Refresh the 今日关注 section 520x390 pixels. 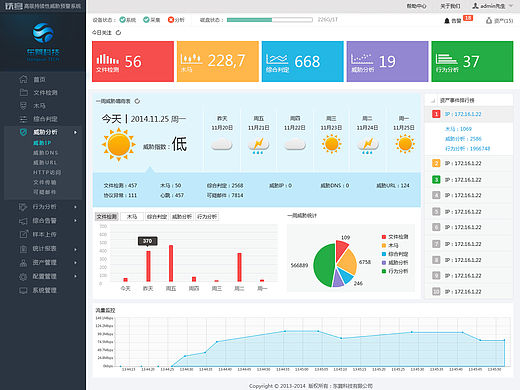click(x=118, y=33)
